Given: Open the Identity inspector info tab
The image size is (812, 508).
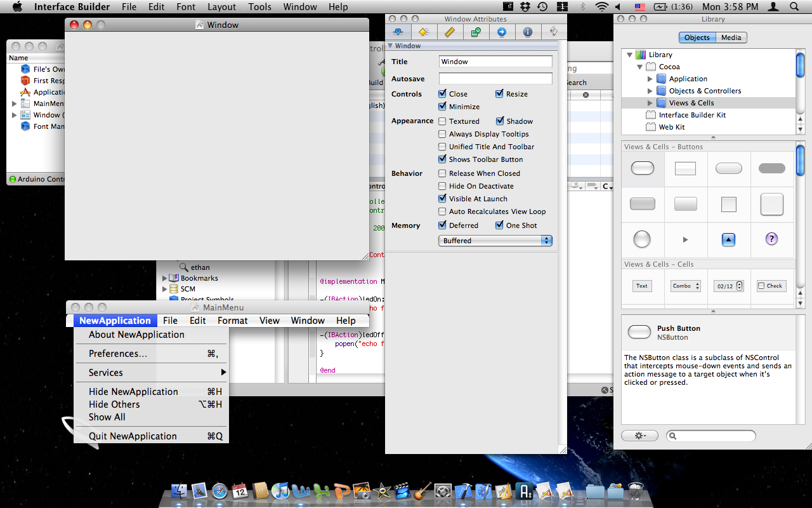Looking at the screenshot, I should tap(528, 32).
